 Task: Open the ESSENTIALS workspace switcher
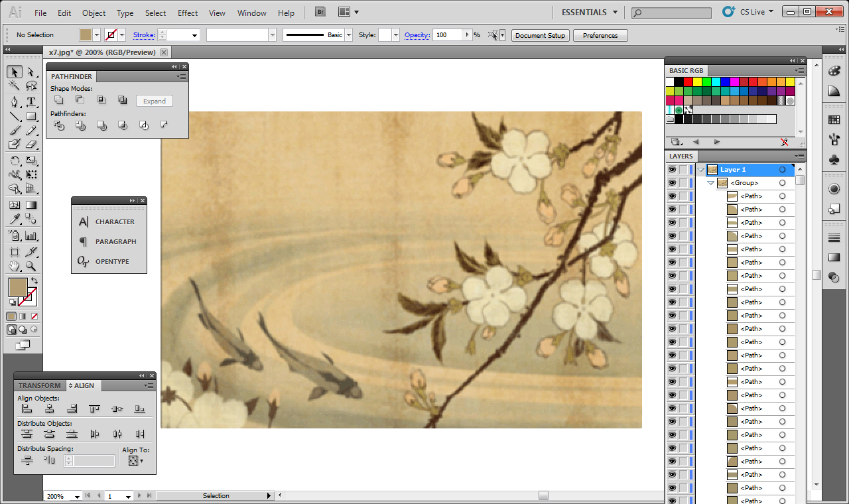590,12
